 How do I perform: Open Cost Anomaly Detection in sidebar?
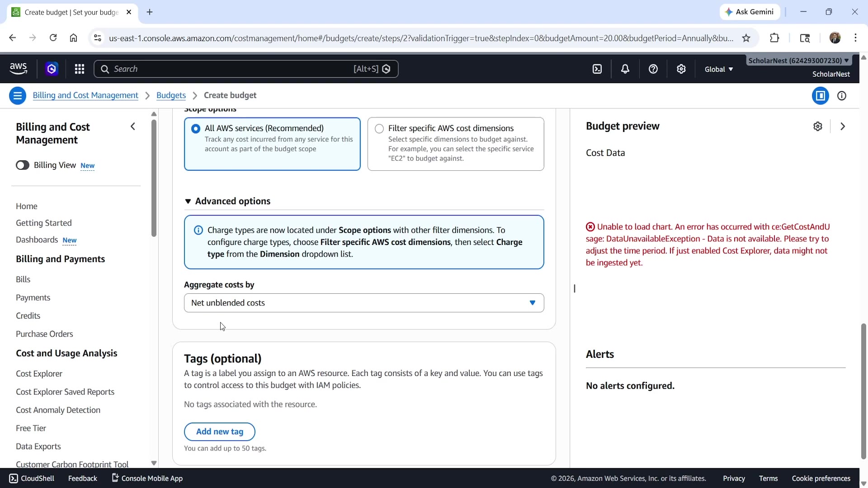click(x=58, y=410)
